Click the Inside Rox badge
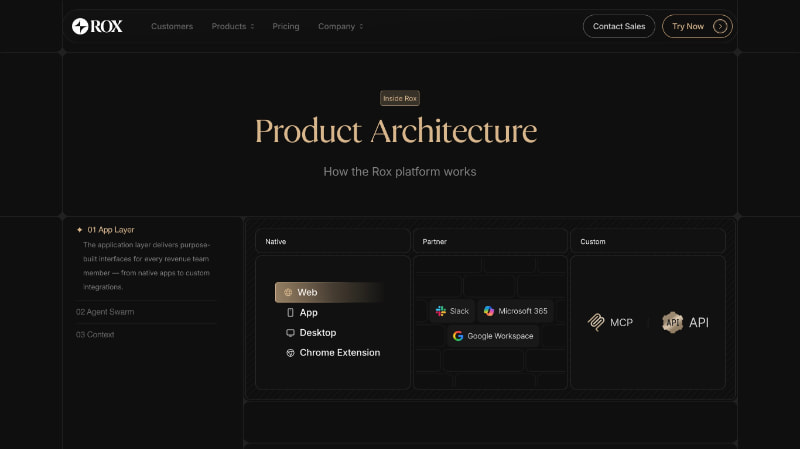This screenshot has width=800, height=449. pos(400,98)
